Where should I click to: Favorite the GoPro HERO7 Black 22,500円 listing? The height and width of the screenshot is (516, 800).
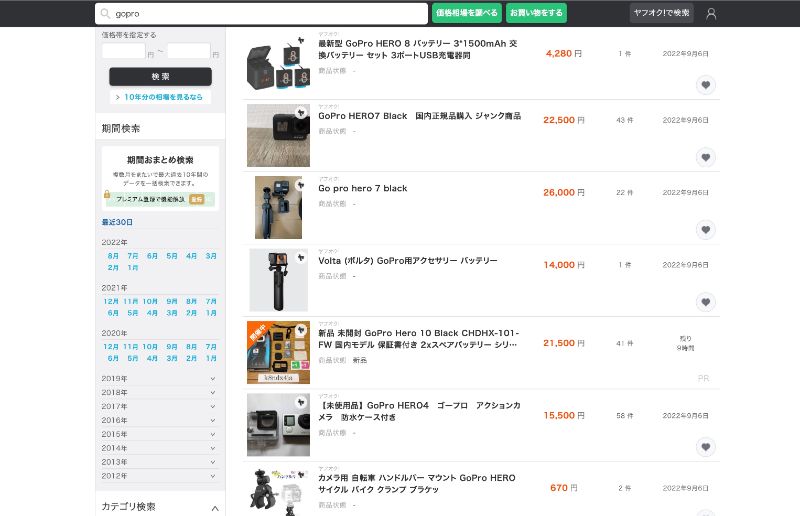click(706, 158)
